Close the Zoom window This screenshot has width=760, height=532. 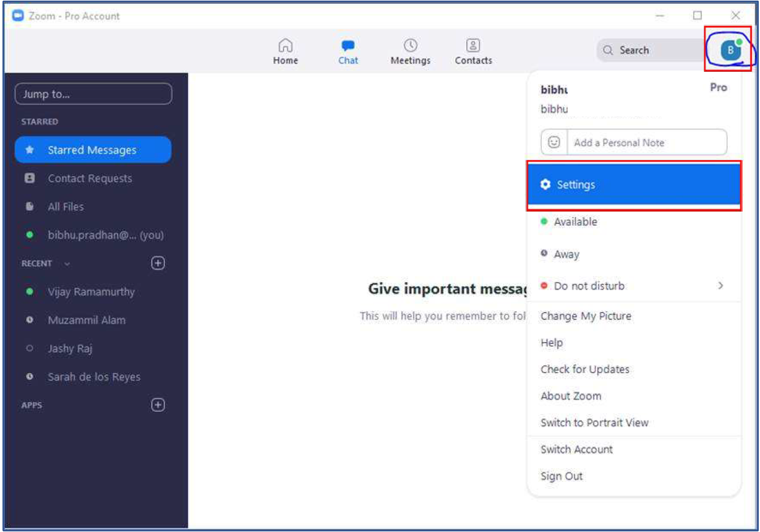735,15
